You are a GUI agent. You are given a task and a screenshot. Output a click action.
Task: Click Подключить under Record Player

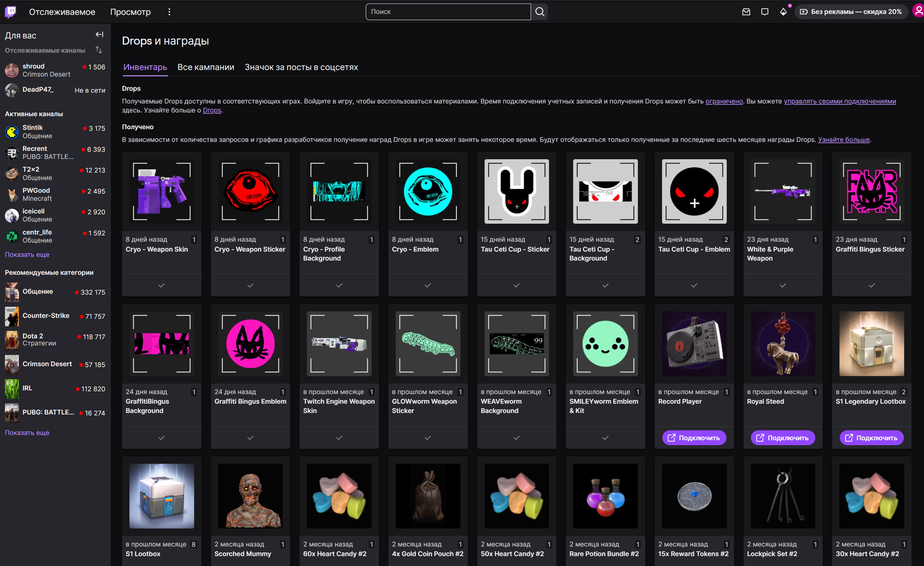[694, 438]
